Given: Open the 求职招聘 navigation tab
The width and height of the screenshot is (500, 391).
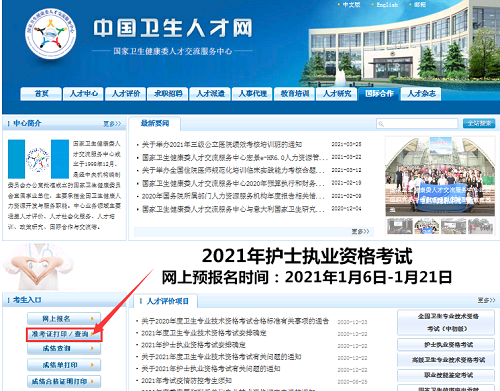Looking at the screenshot, I should [168, 94].
